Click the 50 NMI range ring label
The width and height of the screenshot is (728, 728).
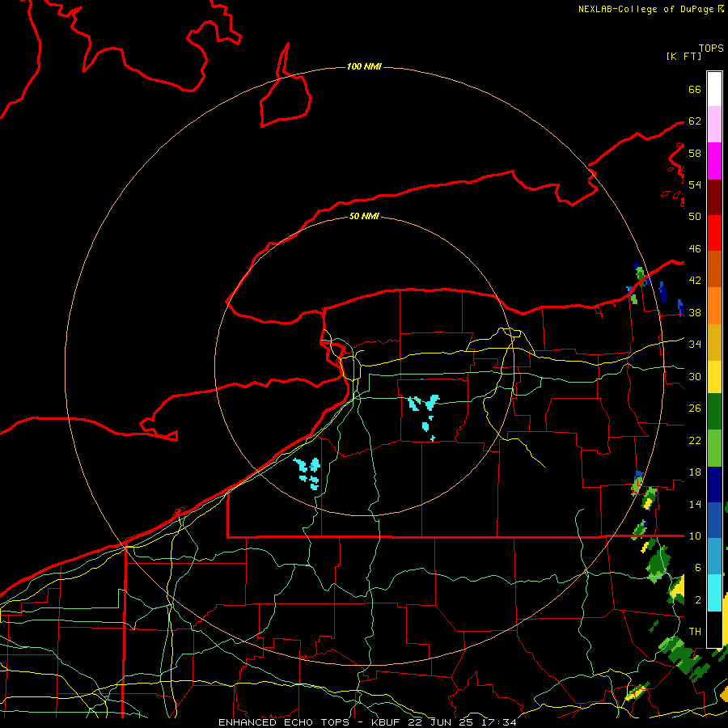click(x=364, y=216)
